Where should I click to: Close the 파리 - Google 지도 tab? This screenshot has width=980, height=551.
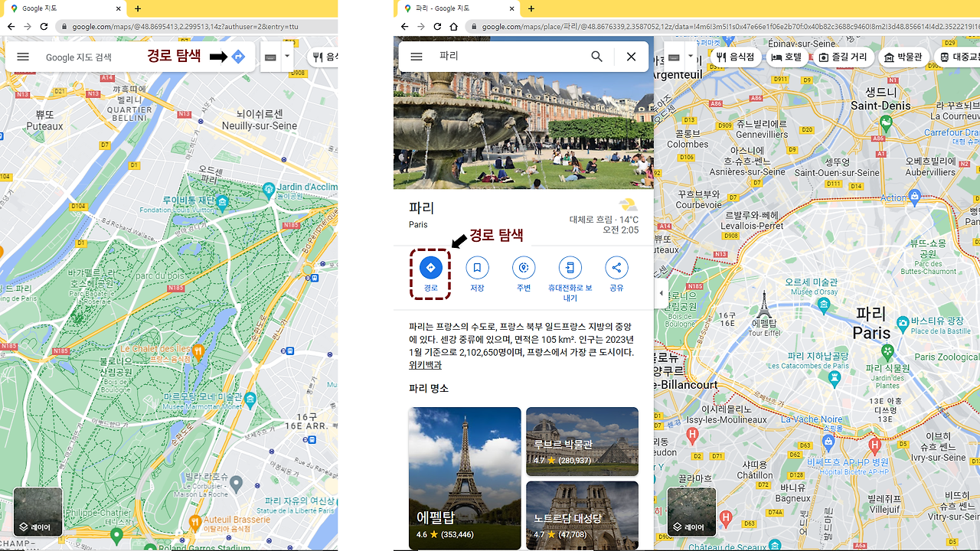tap(511, 8)
